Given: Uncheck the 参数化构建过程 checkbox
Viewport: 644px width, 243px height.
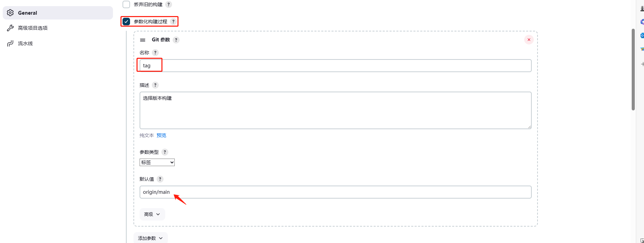Looking at the screenshot, I should (x=126, y=22).
